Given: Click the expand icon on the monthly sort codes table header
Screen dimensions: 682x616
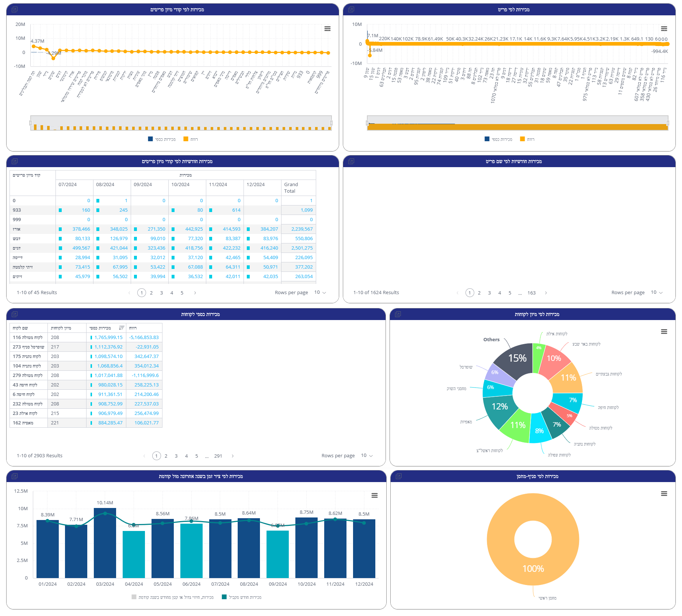Looking at the screenshot, I should (x=15, y=161).
